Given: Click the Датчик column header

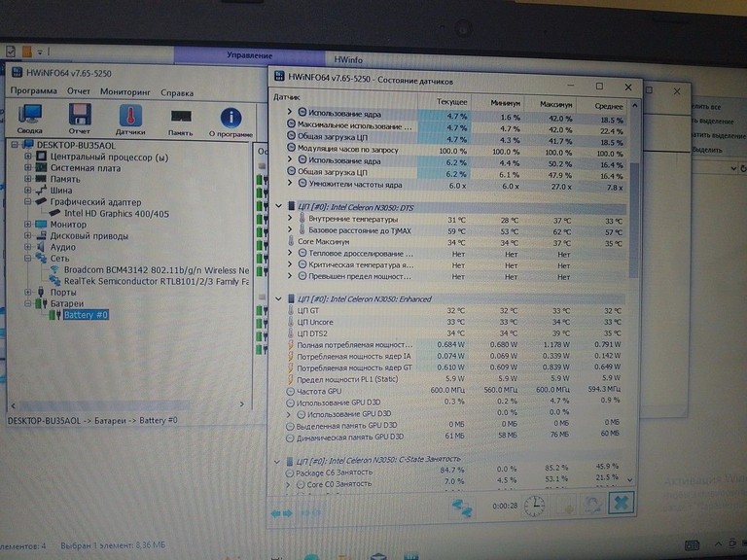Looking at the screenshot, I should pos(343,98).
